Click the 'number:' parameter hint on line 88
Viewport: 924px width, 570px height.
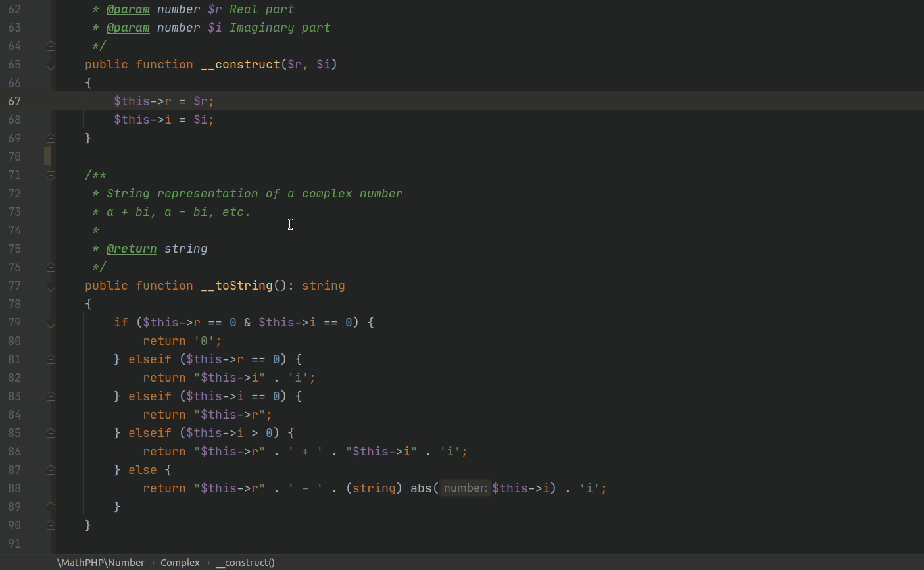(x=466, y=488)
